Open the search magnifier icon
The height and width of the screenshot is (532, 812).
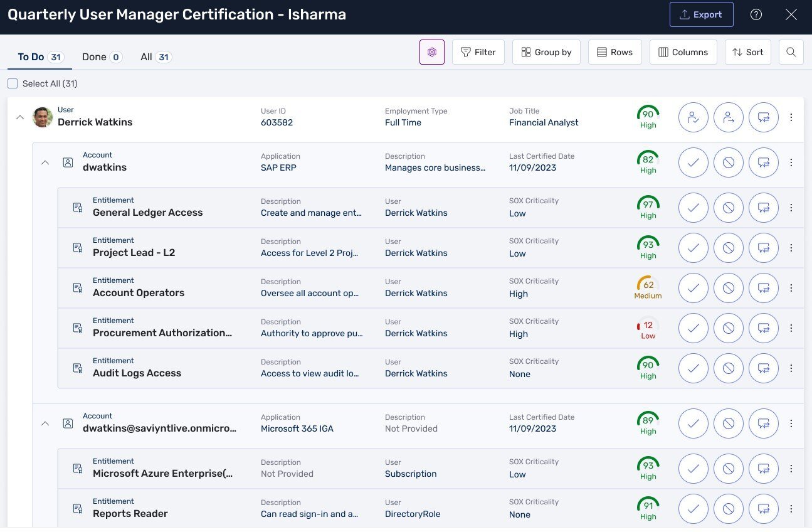pos(791,52)
